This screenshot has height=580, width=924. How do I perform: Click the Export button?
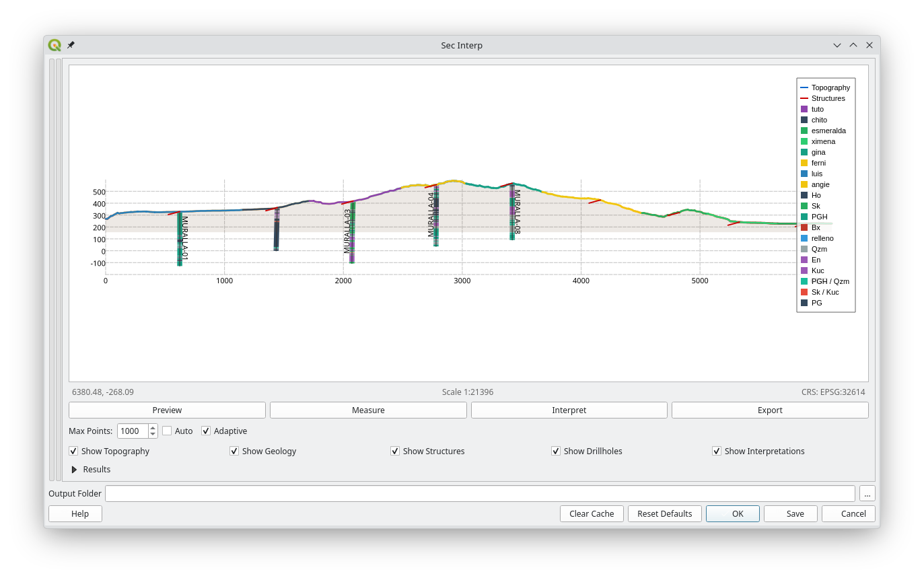pos(769,410)
